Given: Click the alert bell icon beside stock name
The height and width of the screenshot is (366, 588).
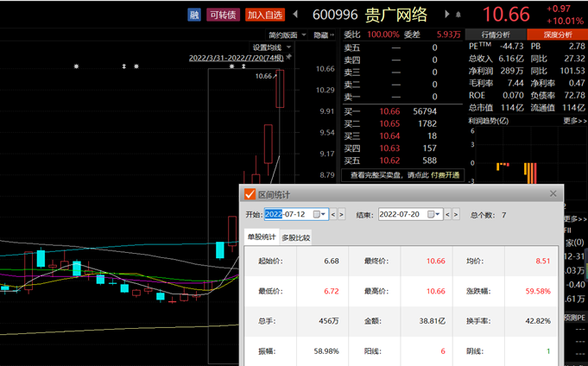Looking at the screenshot, I should pyautogui.click(x=458, y=14).
